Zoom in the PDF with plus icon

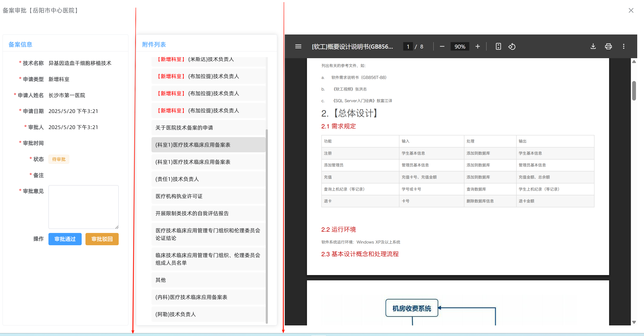pyautogui.click(x=477, y=47)
